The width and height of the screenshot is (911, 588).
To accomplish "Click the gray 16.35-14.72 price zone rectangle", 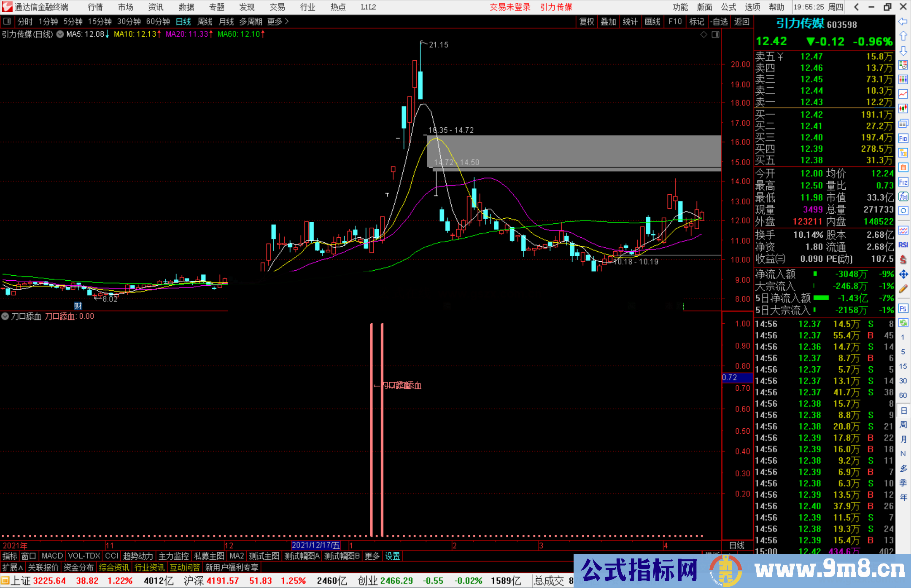I will click(x=574, y=151).
